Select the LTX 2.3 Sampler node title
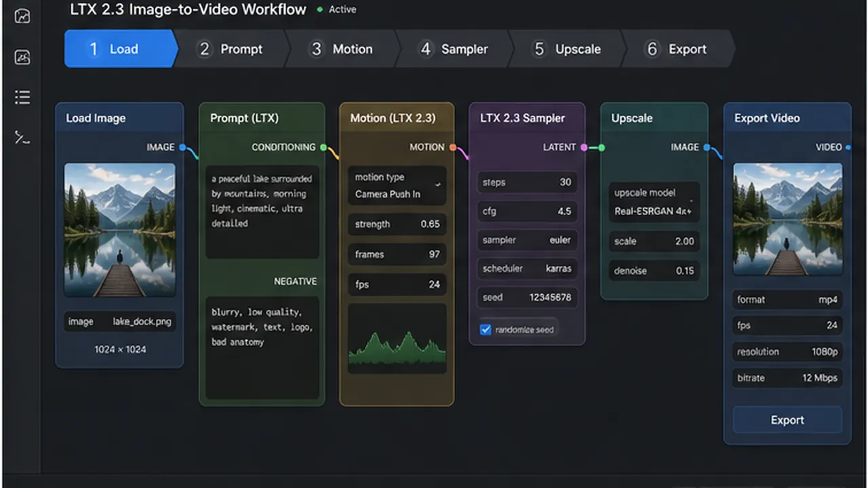The image size is (868, 488). (522, 118)
